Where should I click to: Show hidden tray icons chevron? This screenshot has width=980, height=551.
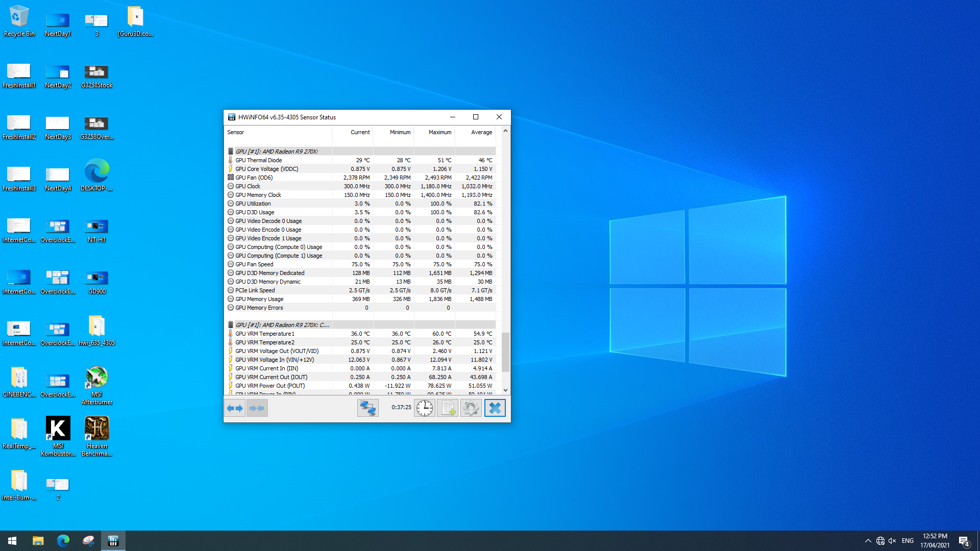tap(868, 541)
